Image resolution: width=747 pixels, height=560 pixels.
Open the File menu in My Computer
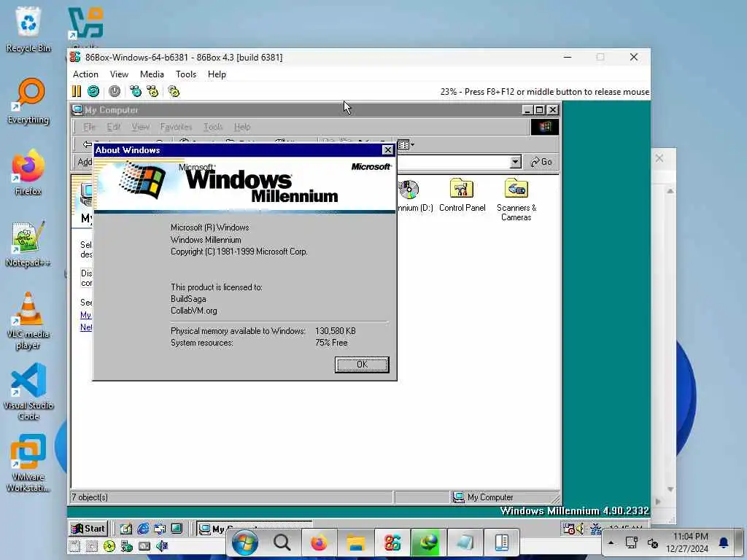(x=89, y=127)
